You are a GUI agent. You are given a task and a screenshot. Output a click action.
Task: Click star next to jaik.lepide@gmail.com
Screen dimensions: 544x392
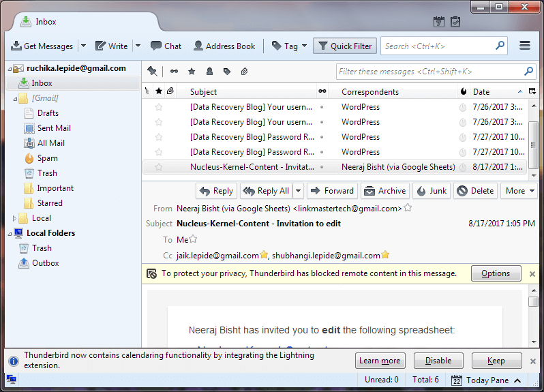(264, 255)
